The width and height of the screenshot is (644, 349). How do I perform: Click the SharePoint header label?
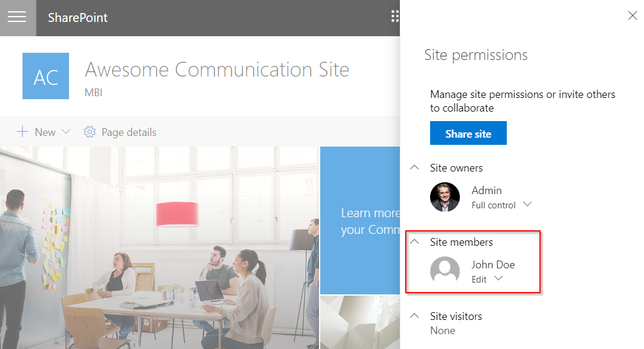pos(78,17)
